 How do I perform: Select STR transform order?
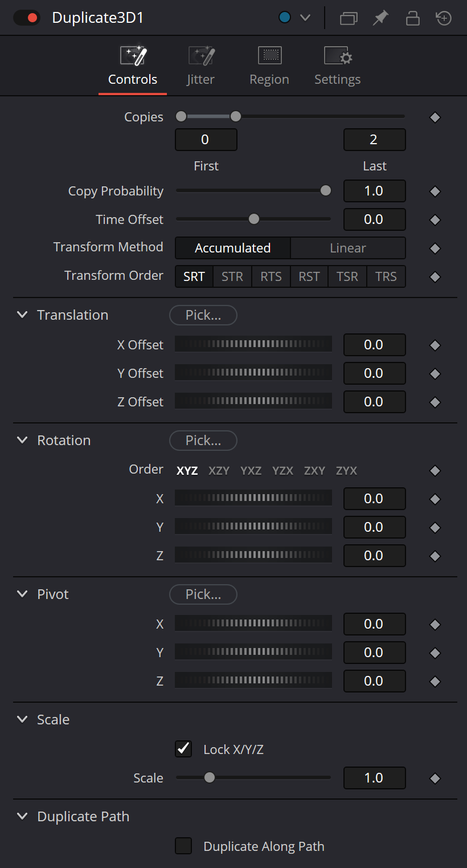(232, 276)
